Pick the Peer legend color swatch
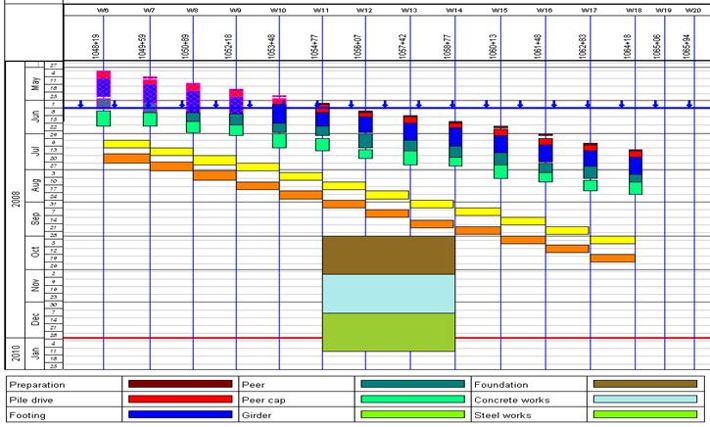Screen dimensions: 710x427 tap(413, 384)
